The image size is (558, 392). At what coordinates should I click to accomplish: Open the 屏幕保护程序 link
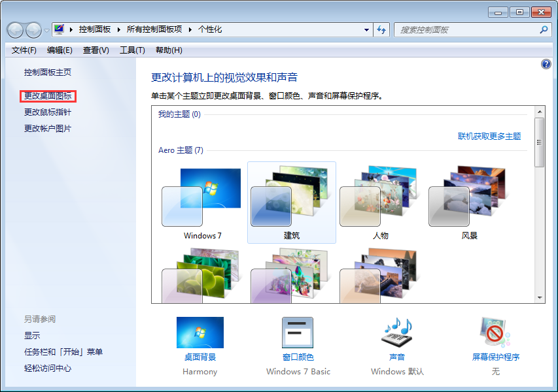496,357
